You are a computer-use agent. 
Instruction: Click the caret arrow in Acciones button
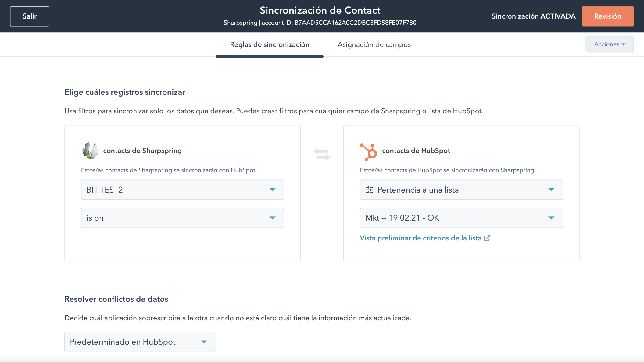pos(624,44)
